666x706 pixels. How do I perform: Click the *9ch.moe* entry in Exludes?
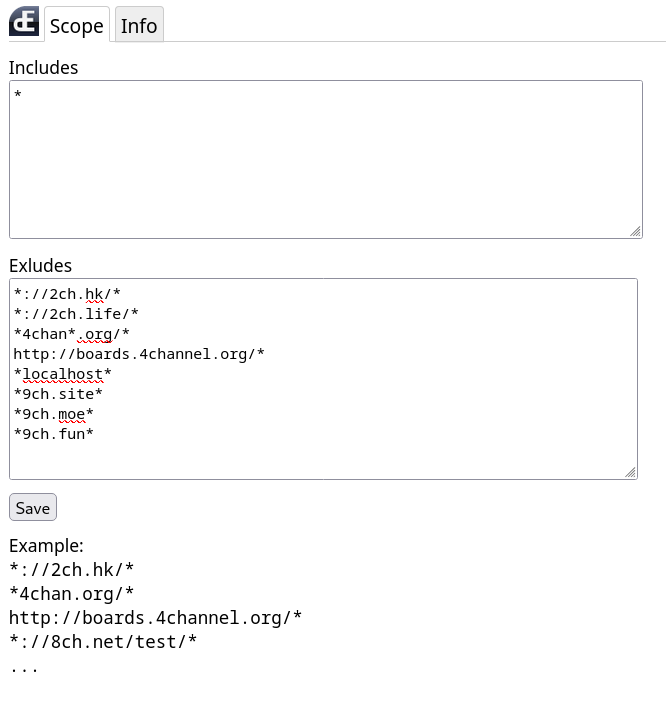pyautogui.click(x=53, y=413)
